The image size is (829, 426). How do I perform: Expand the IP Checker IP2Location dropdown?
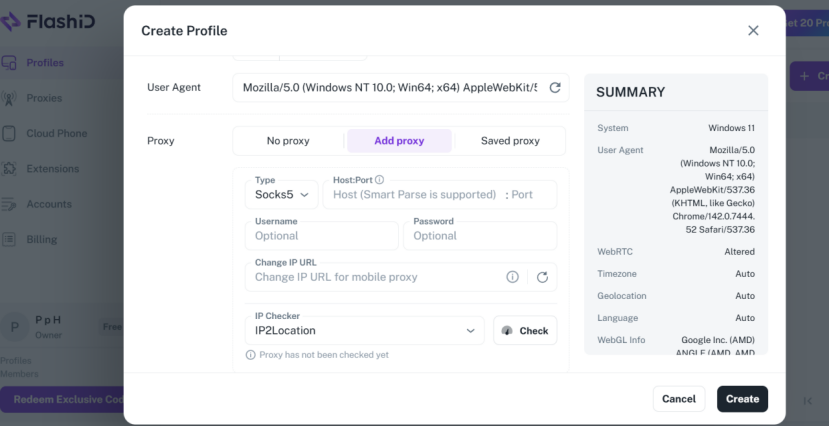[x=365, y=330]
